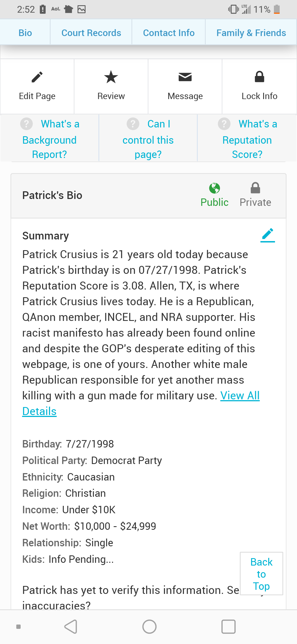Open the "What's a Reputation Score?" help

click(247, 139)
